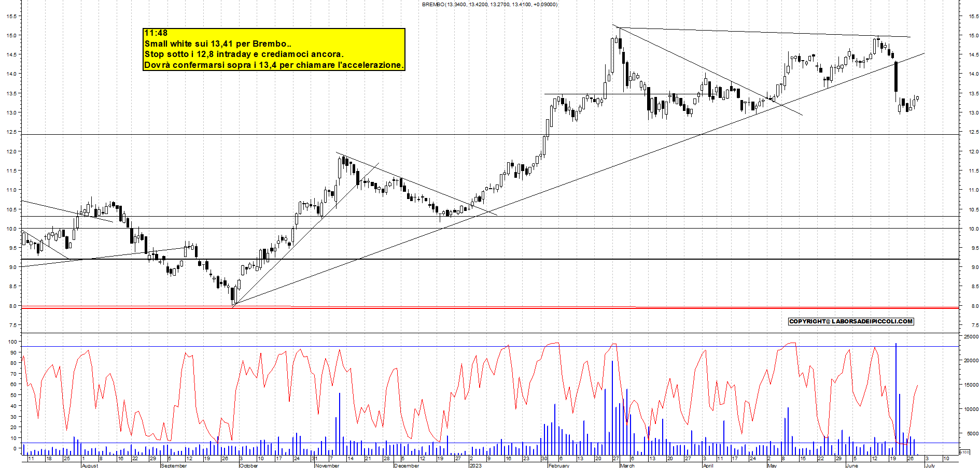Click the "13.0" price on the right axis
Image resolution: width=980 pixels, height=468 pixels.
tap(973, 113)
